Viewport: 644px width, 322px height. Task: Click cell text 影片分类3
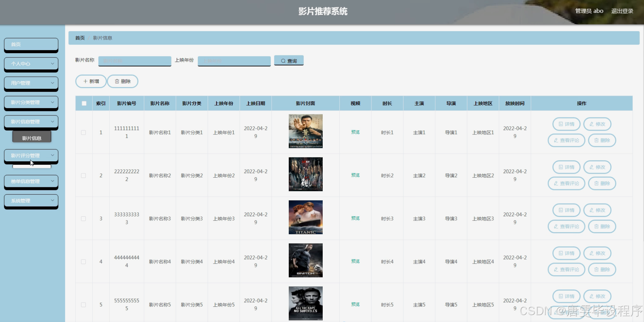click(192, 219)
